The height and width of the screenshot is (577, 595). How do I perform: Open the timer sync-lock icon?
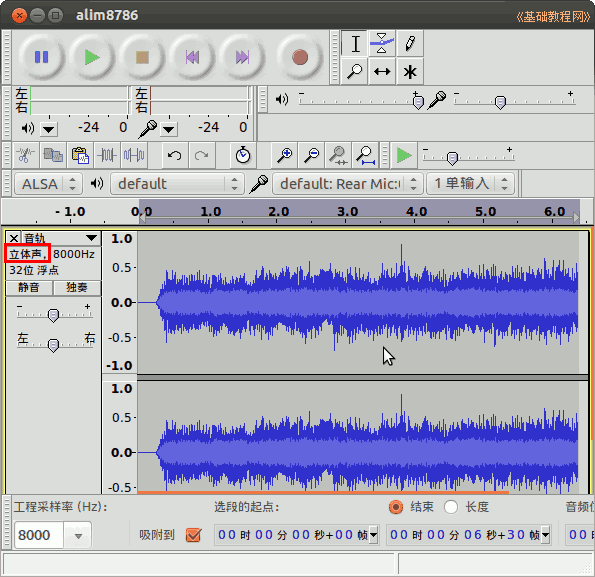tap(243, 155)
